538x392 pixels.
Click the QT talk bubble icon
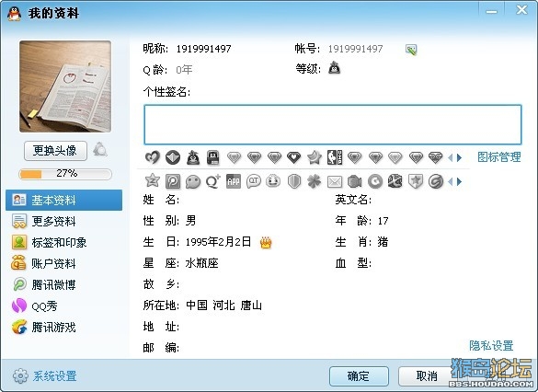pyautogui.click(x=254, y=181)
